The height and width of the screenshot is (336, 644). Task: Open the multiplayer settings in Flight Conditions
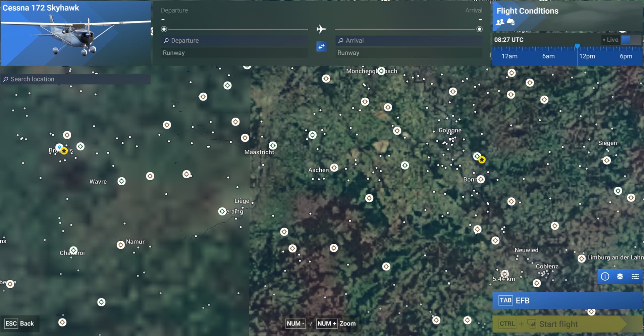pos(500,22)
